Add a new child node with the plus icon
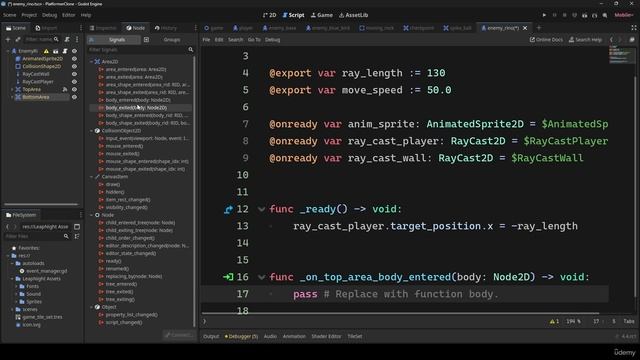 point(8,40)
